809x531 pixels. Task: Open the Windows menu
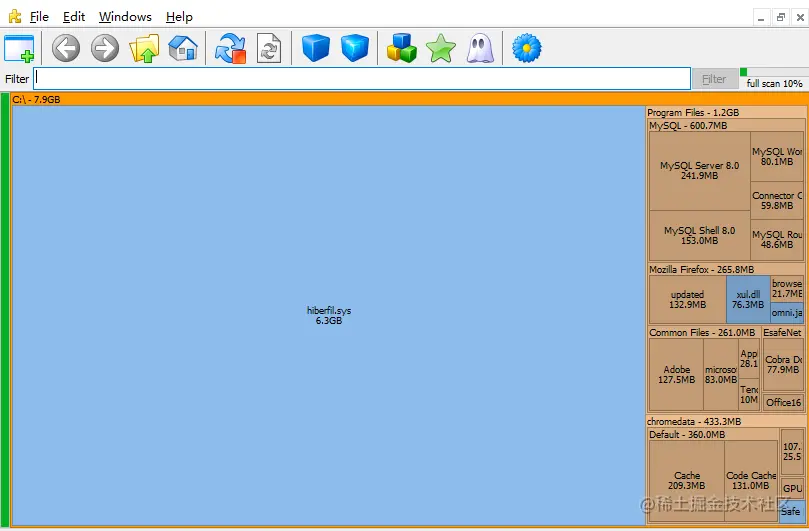tap(125, 17)
